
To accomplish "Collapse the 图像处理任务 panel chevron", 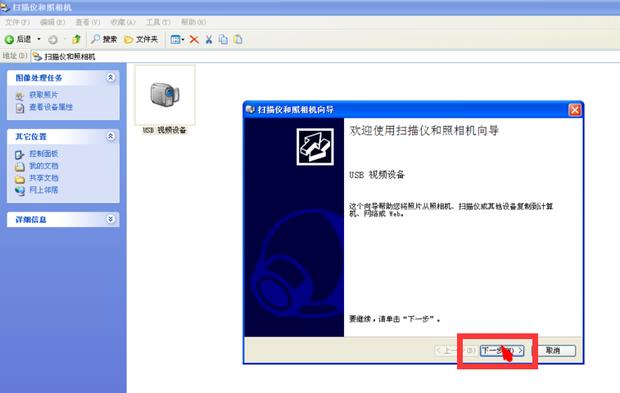I will [x=111, y=77].
